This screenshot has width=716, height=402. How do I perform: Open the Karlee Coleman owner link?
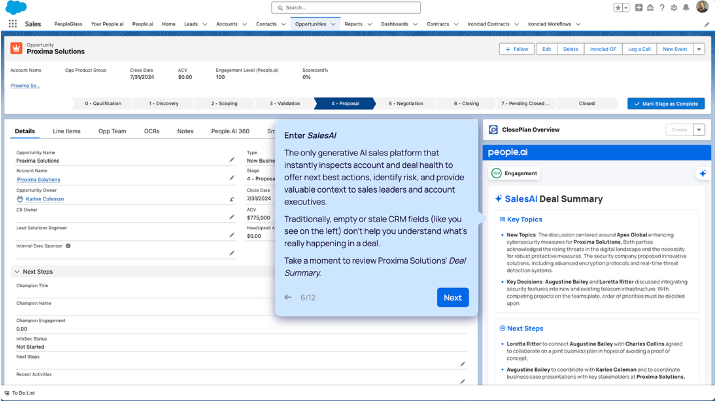coord(45,199)
